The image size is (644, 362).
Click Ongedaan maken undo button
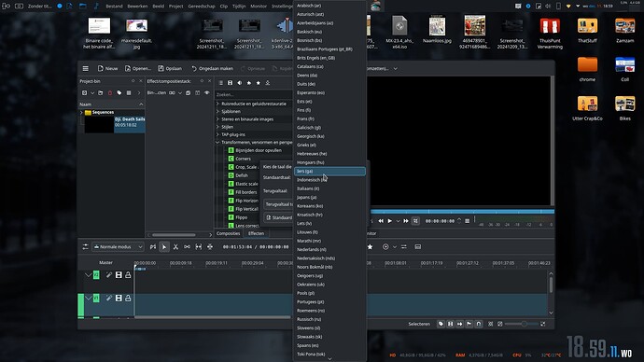click(x=213, y=68)
